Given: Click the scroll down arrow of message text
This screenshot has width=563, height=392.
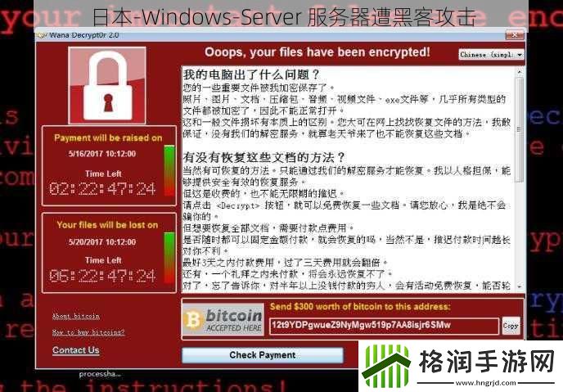Looking at the screenshot, I should click(519, 286).
